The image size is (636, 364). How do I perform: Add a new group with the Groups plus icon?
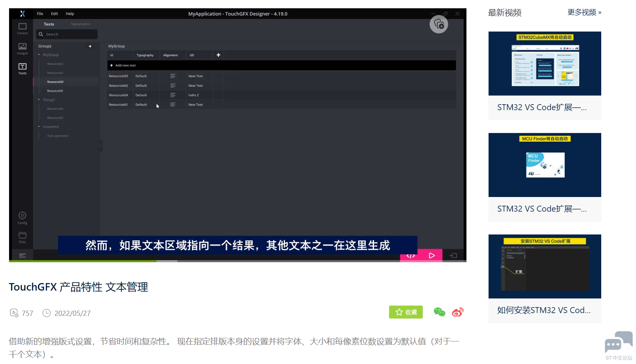90,46
